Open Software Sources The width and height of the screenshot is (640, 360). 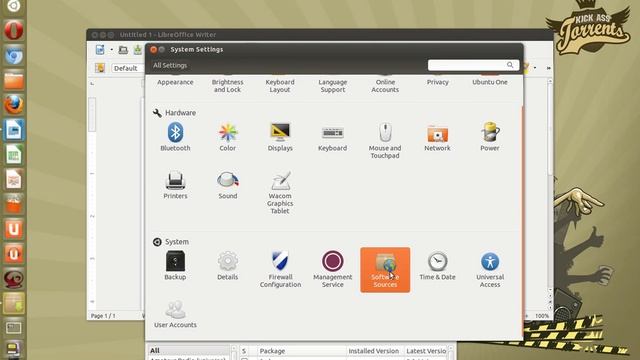pos(385,269)
